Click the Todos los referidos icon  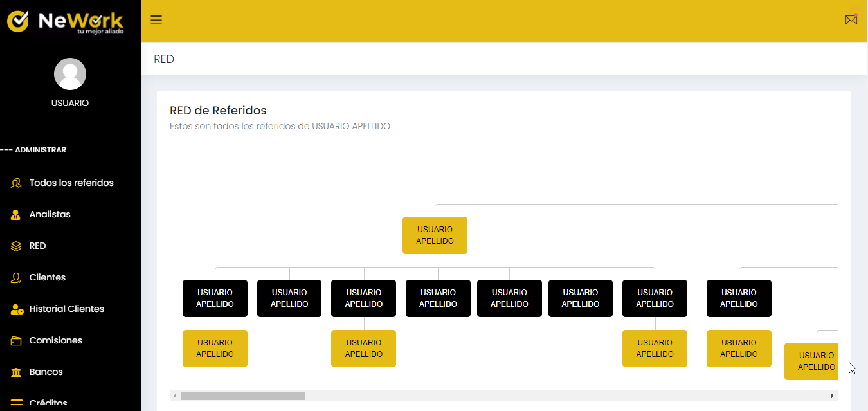point(17,183)
